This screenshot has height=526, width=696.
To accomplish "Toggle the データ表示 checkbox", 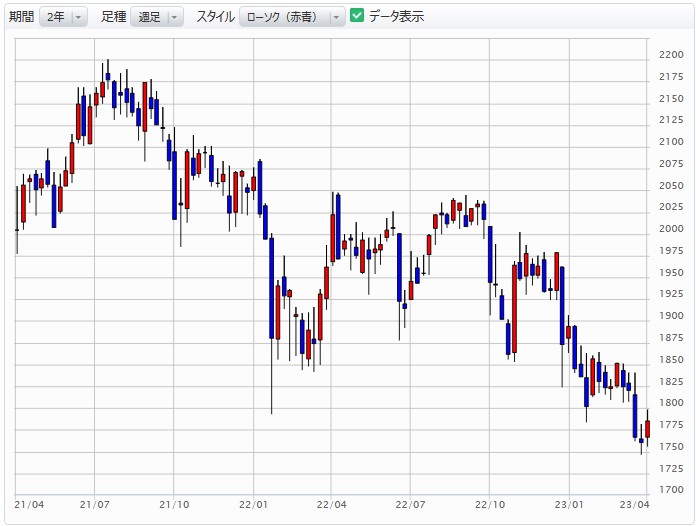I will [x=356, y=15].
